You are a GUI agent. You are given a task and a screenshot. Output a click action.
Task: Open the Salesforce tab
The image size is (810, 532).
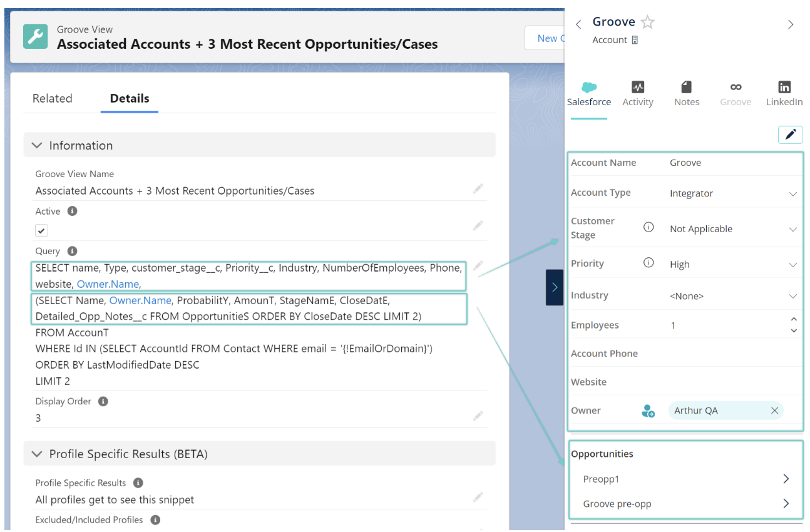589,94
